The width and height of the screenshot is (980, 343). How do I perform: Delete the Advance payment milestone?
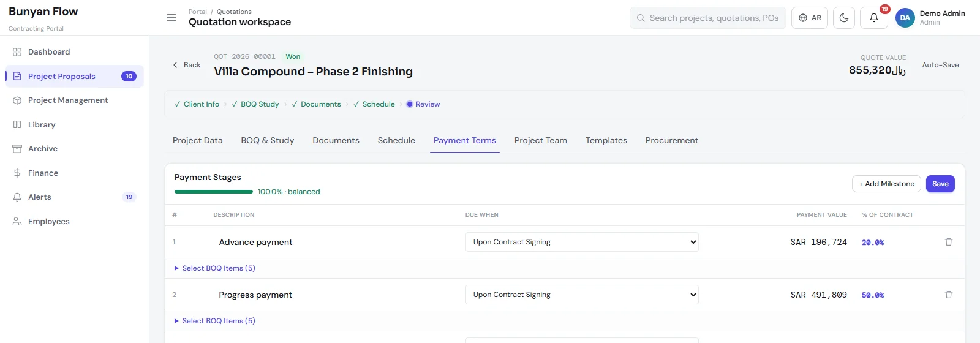click(x=949, y=242)
